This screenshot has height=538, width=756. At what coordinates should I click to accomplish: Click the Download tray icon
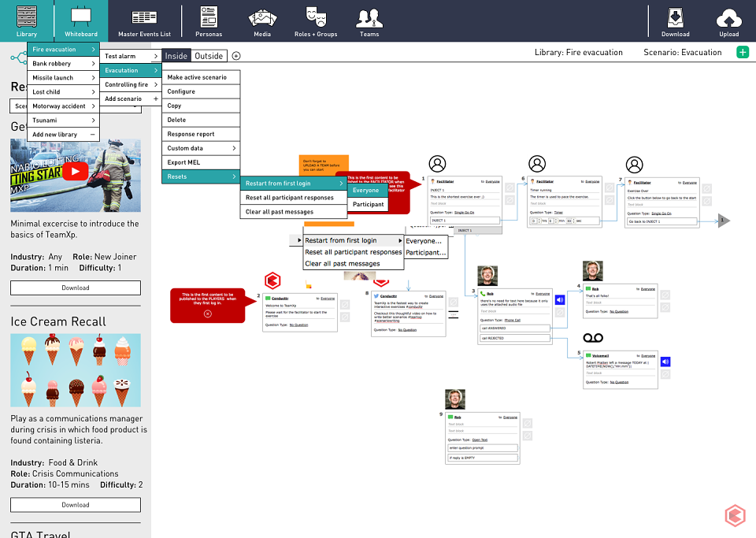(x=675, y=17)
